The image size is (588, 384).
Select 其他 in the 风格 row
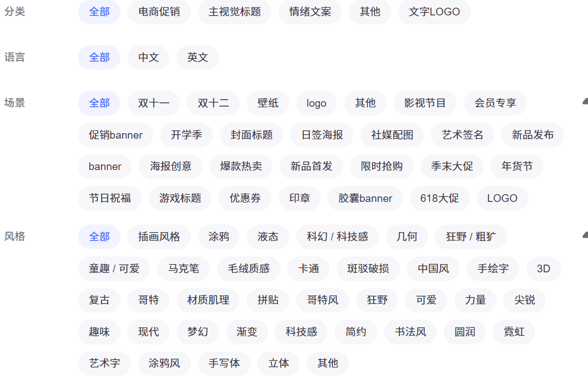coord(328,363)
